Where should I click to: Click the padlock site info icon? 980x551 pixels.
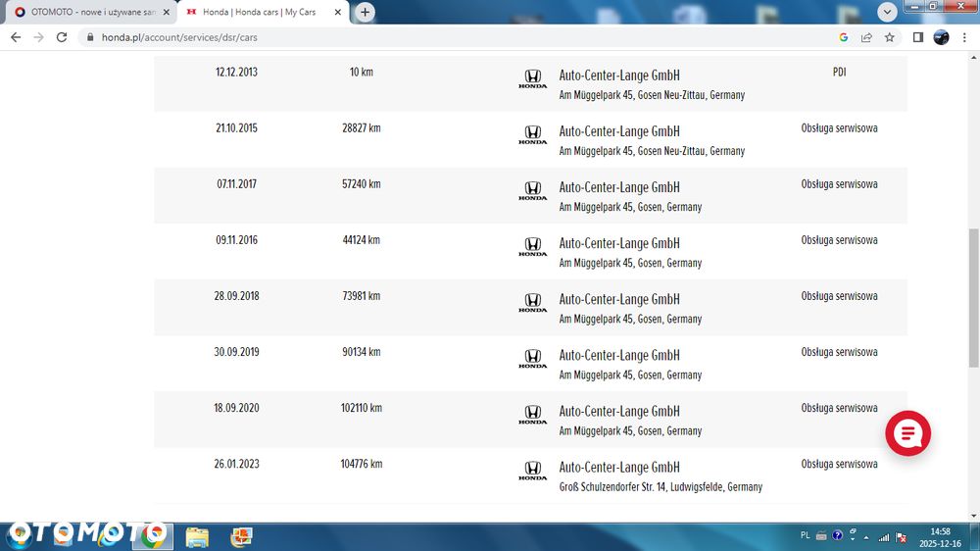(90, 37)
